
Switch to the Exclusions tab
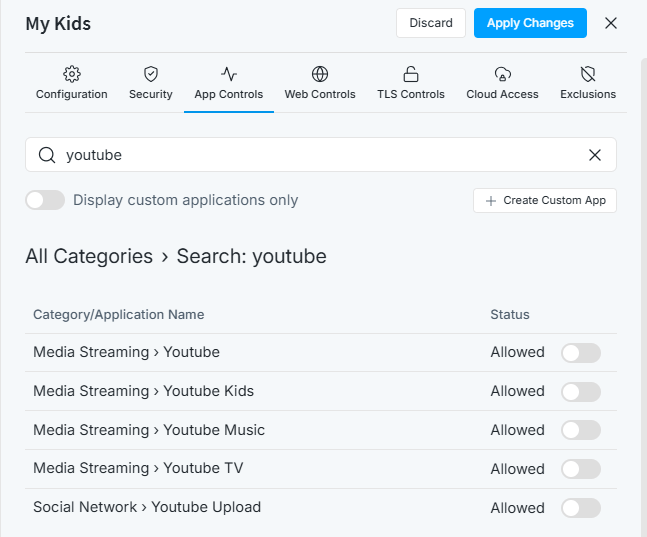pos(588,83)
